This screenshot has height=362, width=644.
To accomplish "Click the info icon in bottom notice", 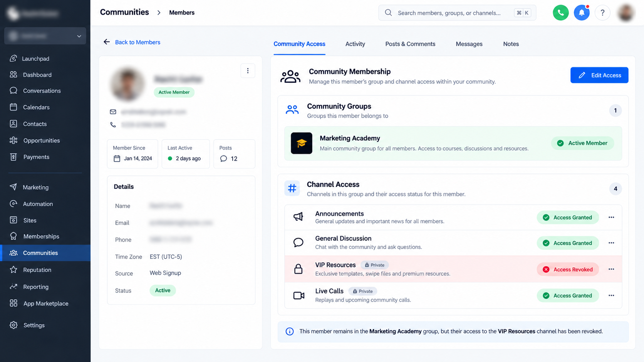I will click(290, 332).
